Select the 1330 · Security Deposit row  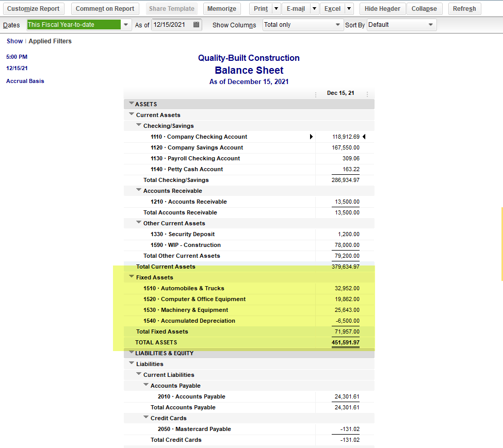[249, 234]
